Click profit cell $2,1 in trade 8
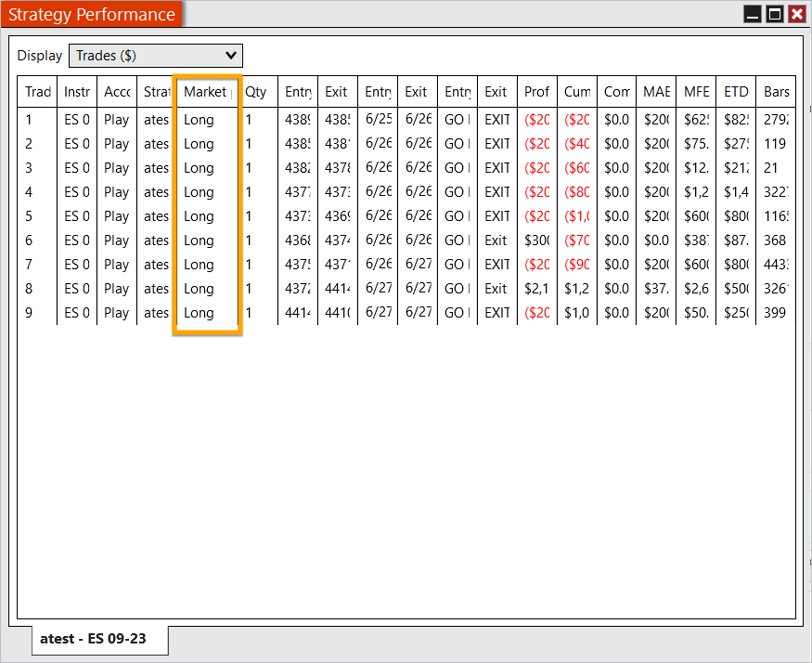812x663 pixels. click(x=536, y=288)
